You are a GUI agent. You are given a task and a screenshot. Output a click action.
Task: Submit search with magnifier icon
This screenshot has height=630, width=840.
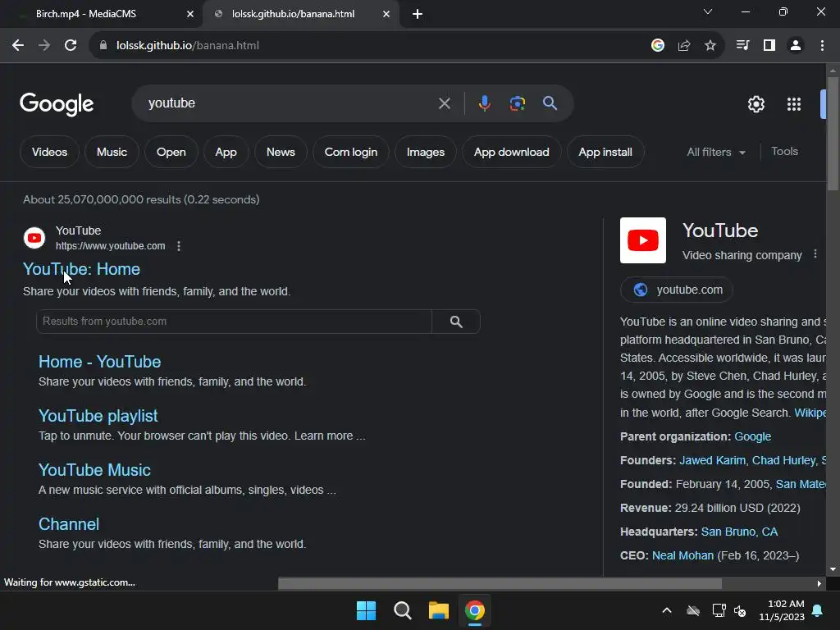550,103
